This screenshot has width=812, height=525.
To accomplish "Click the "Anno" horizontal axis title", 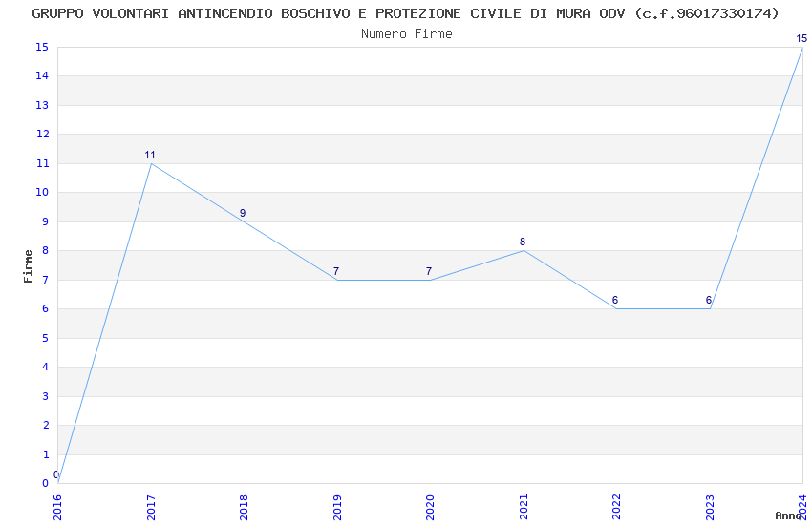I will point(787,515).
